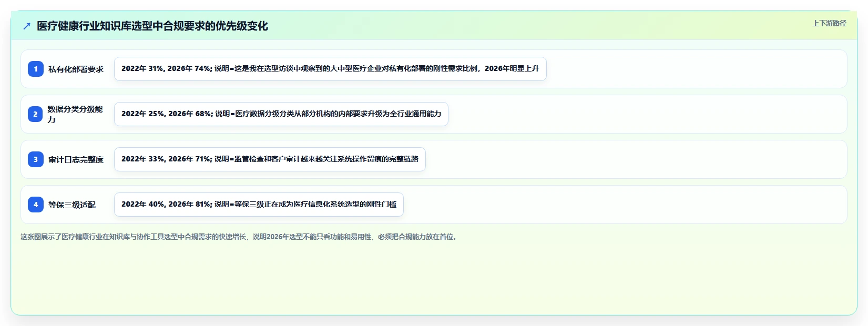The width and height of the screenshot is (868, 326).
Task: Select the number 2 badge for 数据分类分级能力
Action: (36, 114)
